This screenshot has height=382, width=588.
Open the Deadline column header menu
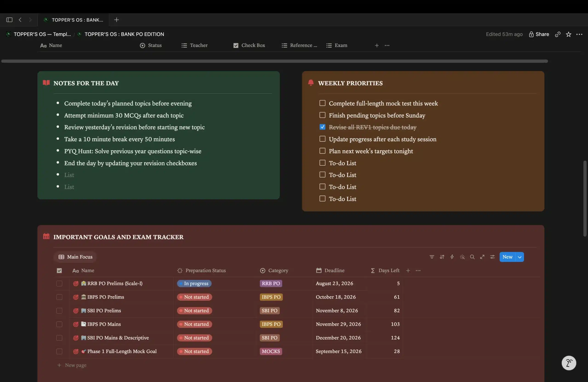pyautogui.click(x=330, y=270)
